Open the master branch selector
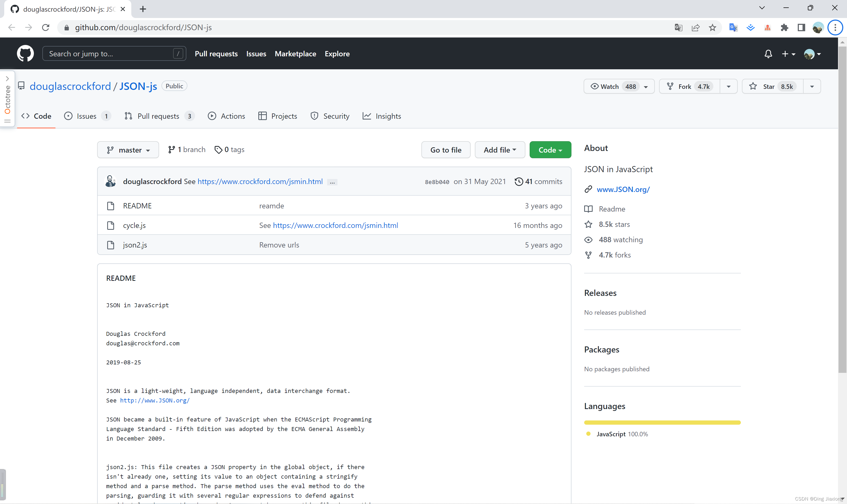 (x=128, y=150)
